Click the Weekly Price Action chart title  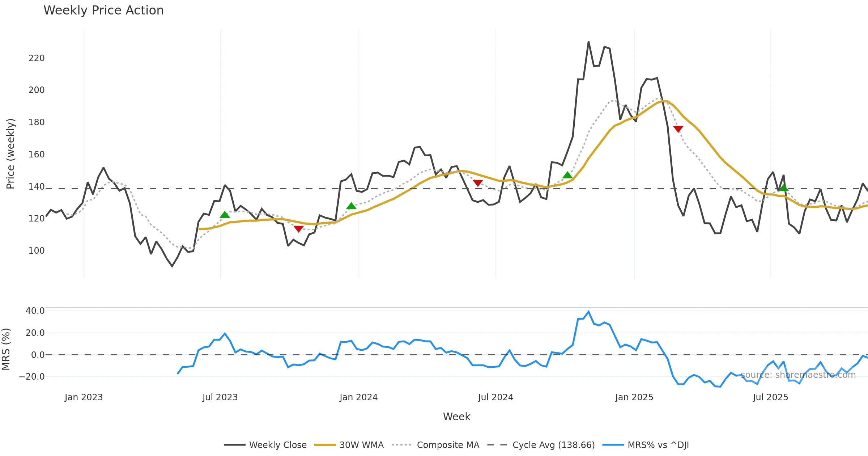pos(103,10)
